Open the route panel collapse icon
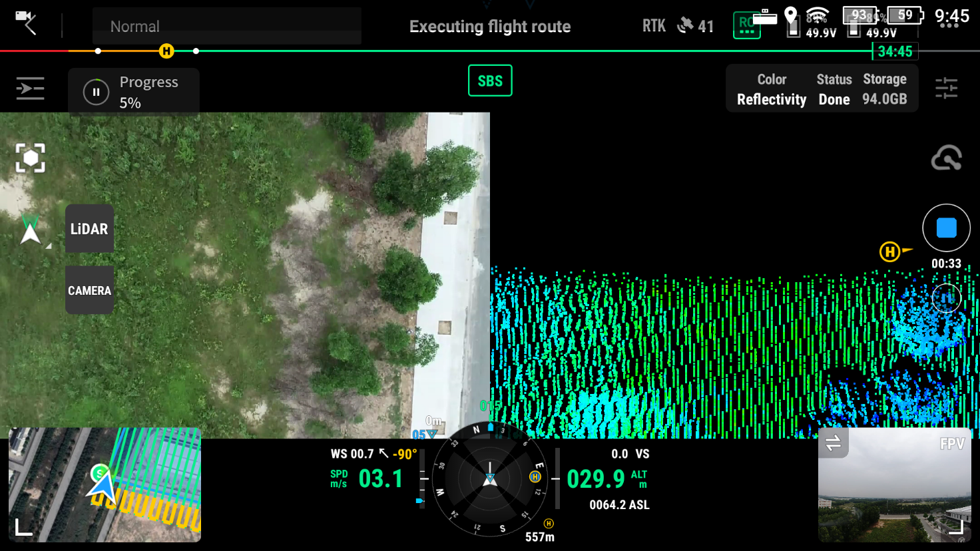Screen dimensions: 980x551 (30, 89)
